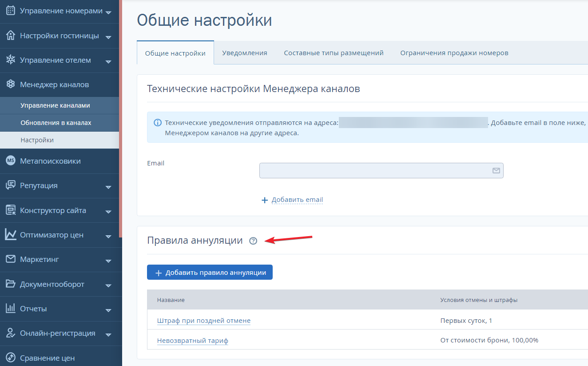Open Штраф при поздней отмене rule
The width and height of the screenshot is (588, 366).
click(204, 321)
